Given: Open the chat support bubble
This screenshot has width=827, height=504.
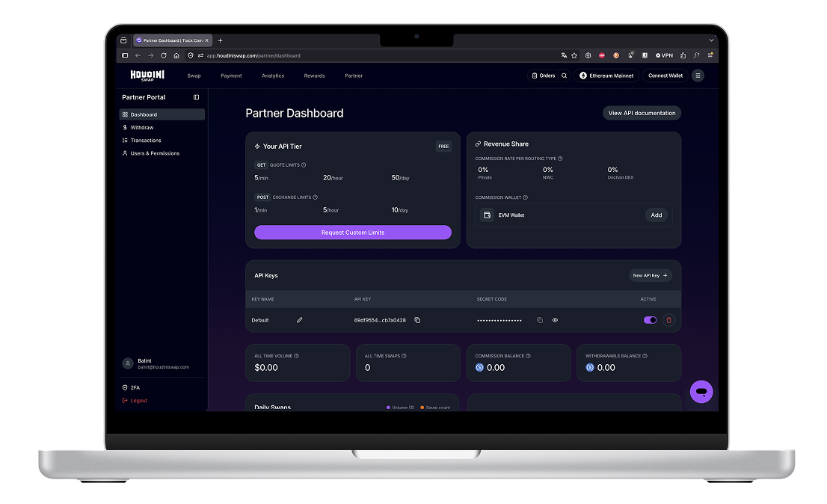Looking at the screenshot, I should pos(701,392).
